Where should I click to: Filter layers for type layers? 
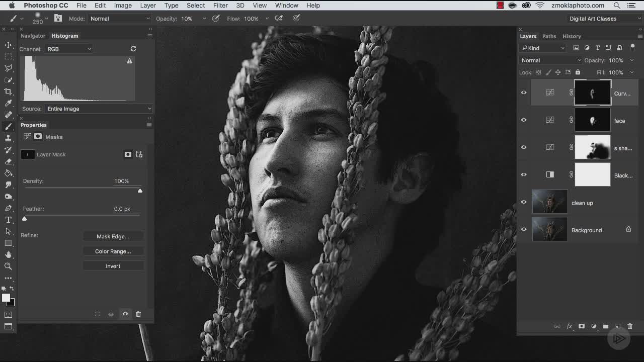(x=598, y=48)
